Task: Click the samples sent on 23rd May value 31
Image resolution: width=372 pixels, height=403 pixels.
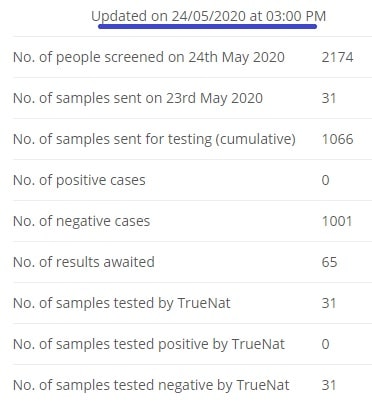Action: [329, 98]
